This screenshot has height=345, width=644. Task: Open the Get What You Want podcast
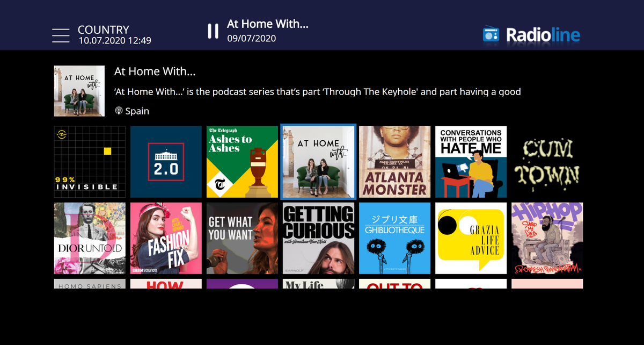tap(242, 238)
